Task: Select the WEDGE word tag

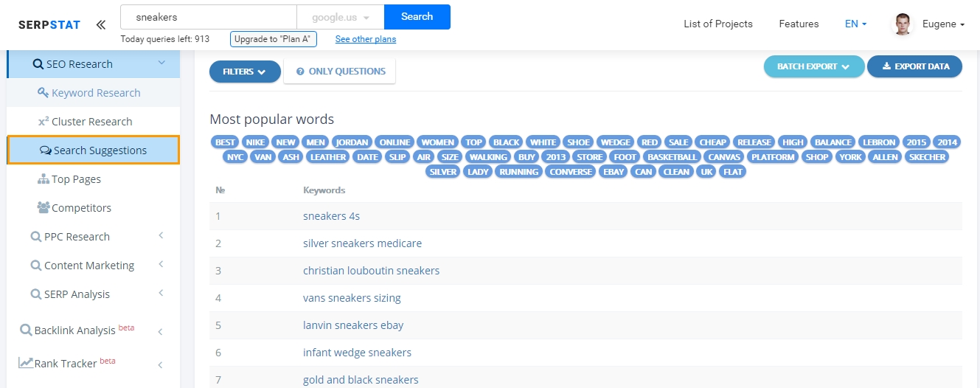Action: (x=616, y=142)
